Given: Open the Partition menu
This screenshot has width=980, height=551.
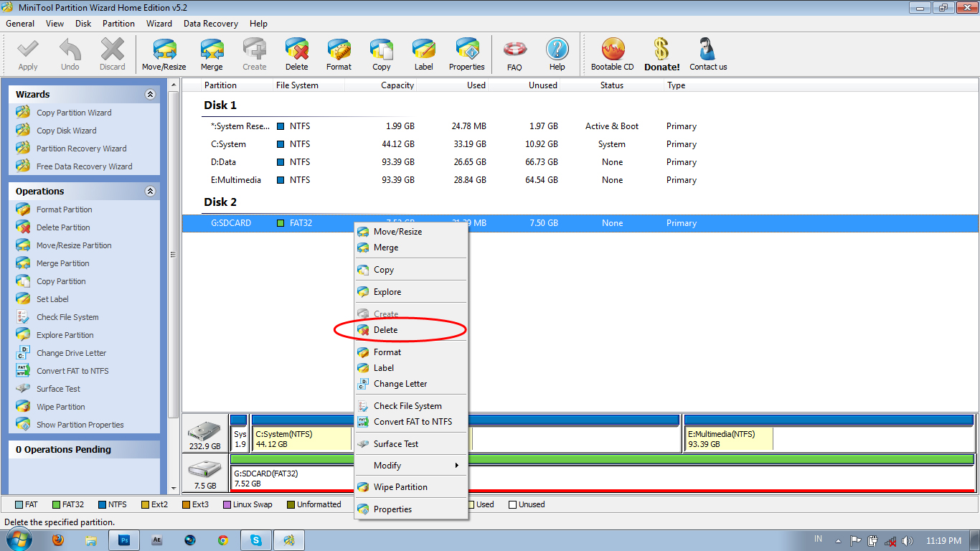Looking at the screenshot, I should [118, 23].
